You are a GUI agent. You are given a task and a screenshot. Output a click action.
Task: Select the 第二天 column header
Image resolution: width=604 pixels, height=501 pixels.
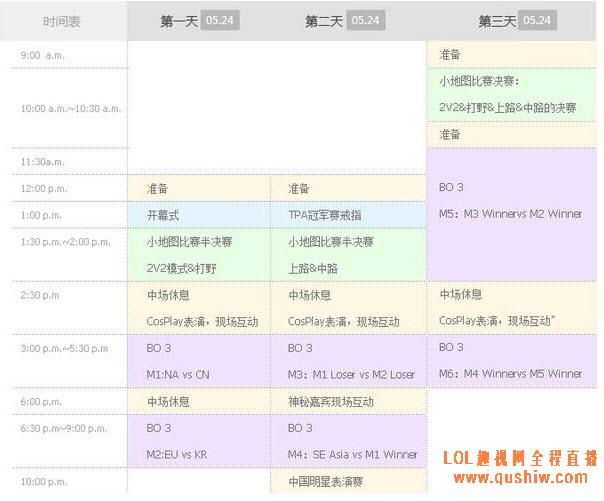pyautogui.click(x=324, y=21)
